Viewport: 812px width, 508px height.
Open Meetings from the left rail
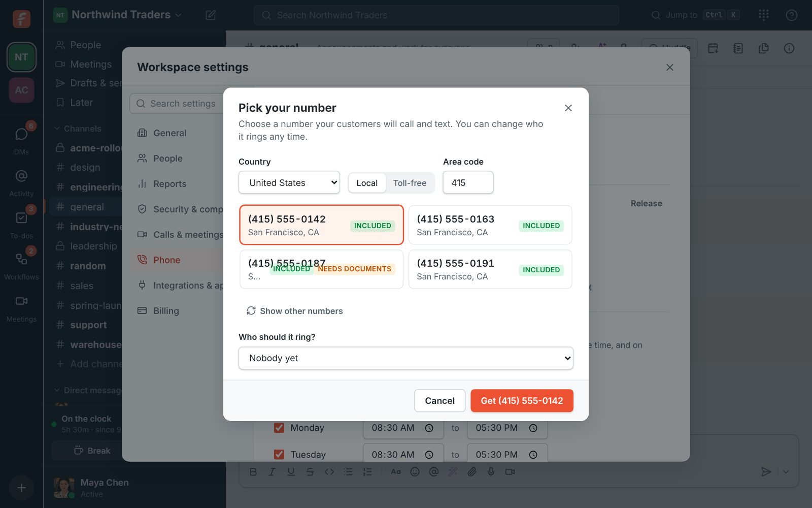[x=21, y=307]
